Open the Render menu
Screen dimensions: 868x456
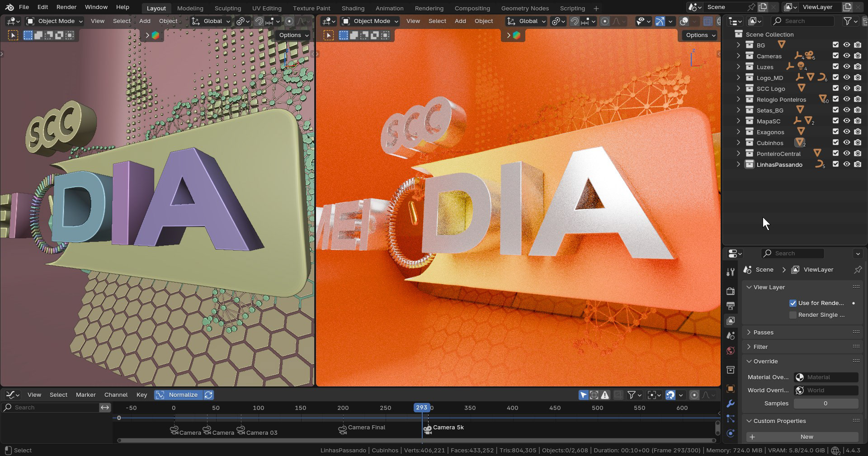[x=66, y=7]
